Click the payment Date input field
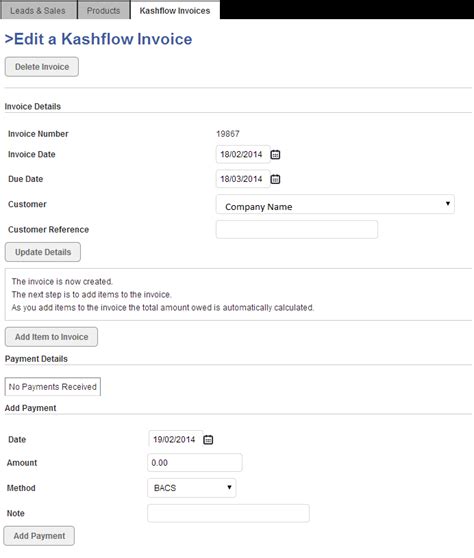Viewport: 474px width, 558px height. tap(175, 439)
